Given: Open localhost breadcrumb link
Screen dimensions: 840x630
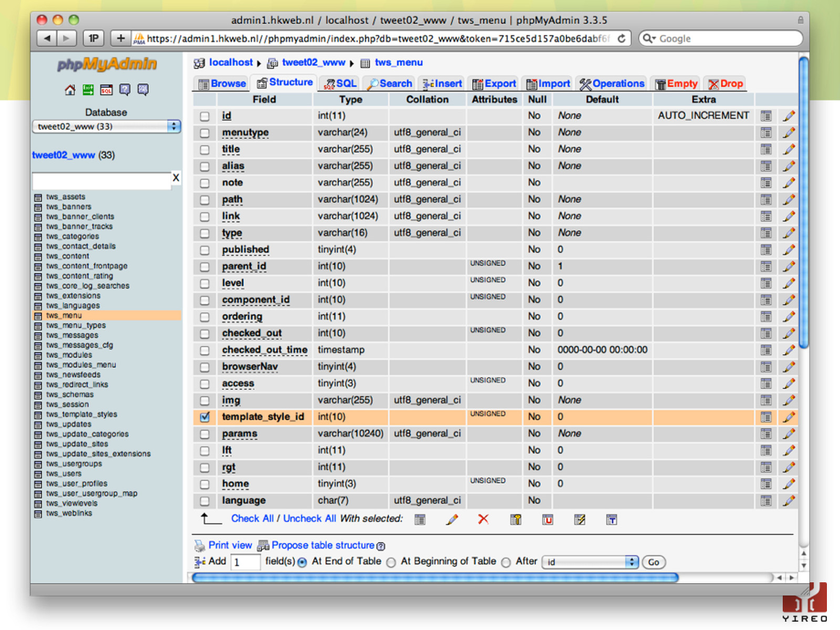Looking at the screenshot, I should (x=231, y=62).
